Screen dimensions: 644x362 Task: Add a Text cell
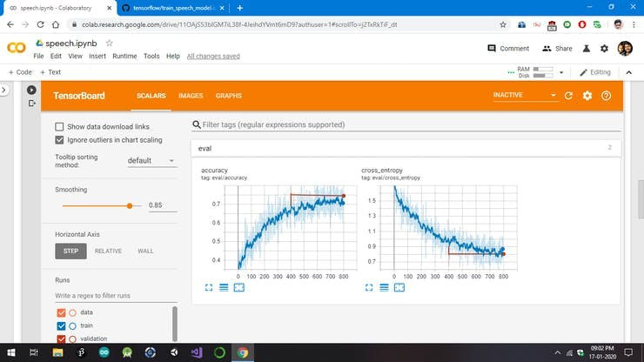click(x=50, y=72)
